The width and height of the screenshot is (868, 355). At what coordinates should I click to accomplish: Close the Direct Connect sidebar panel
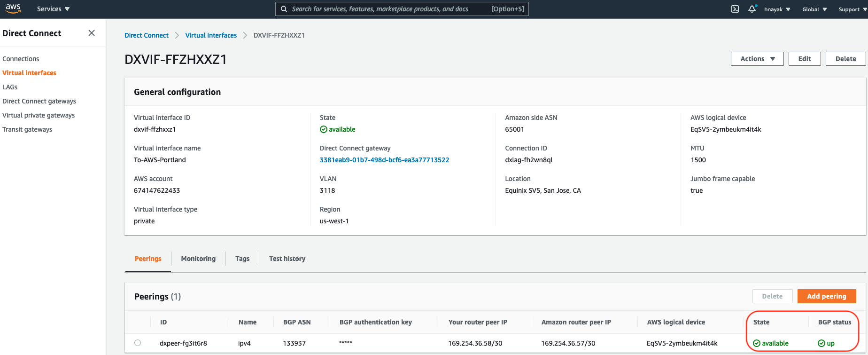92,33
